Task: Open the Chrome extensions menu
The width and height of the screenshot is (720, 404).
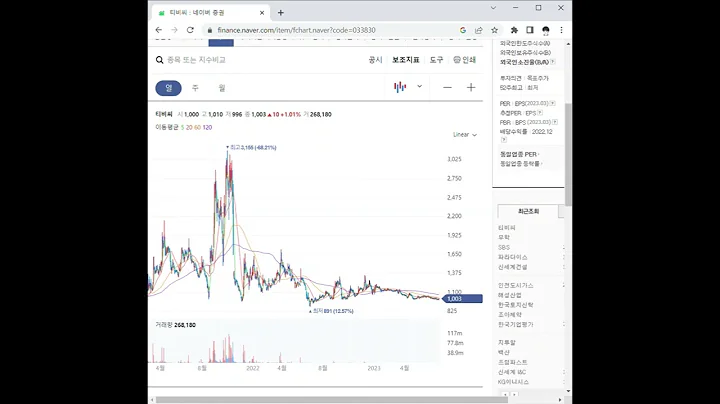Action: (514, 30)
